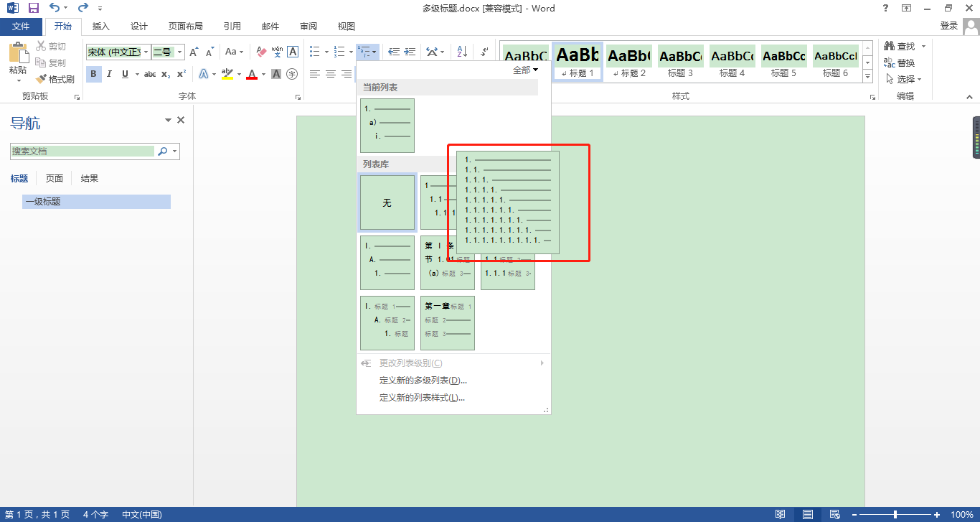Image resolution: width=980 pixels, height=522 pixels.
Task: Expand the styles gallery more arrow
Action: [867, 76]
